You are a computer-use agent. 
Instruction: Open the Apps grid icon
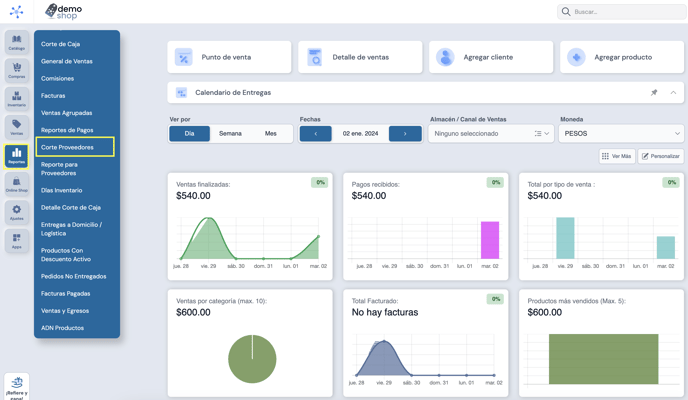click(17, 241)
